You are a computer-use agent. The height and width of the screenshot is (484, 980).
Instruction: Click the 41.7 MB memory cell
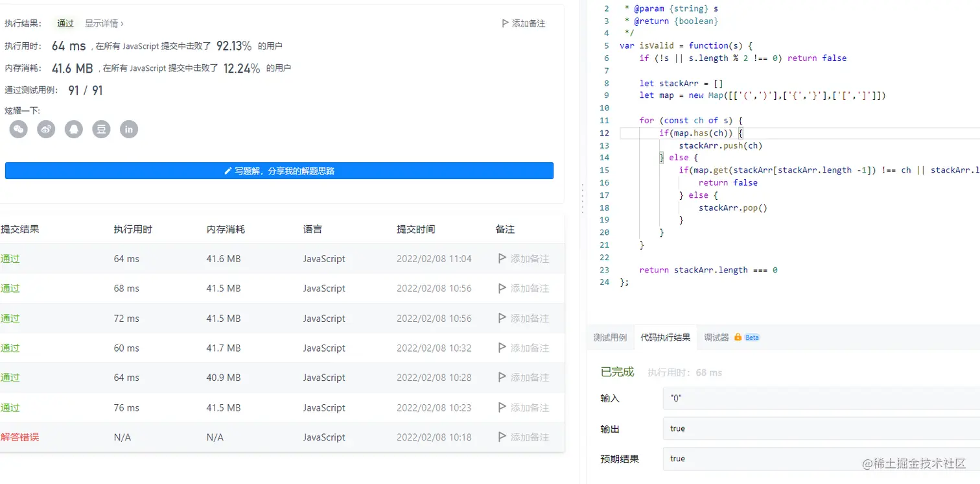pyautogui.click(x=224, y=348)
